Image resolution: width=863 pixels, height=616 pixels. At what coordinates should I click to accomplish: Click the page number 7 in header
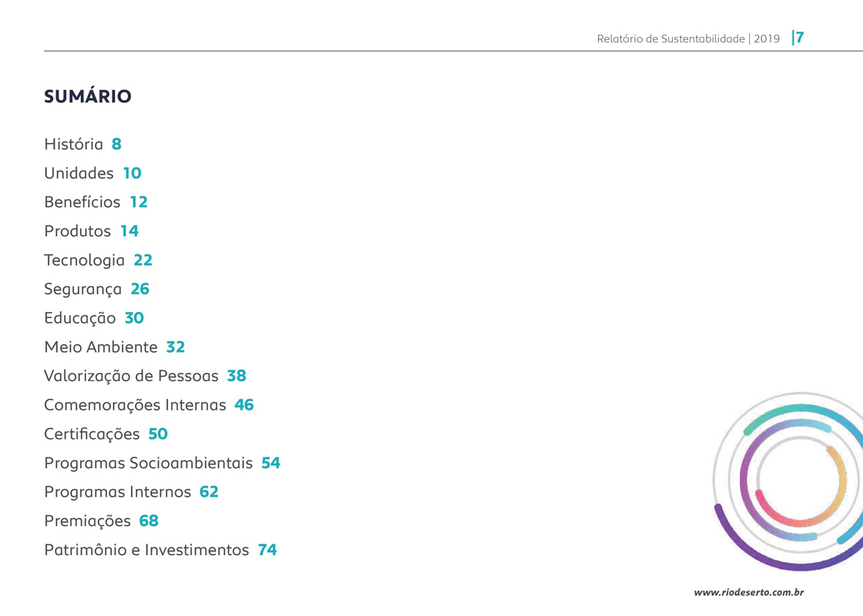click(800, 38)
